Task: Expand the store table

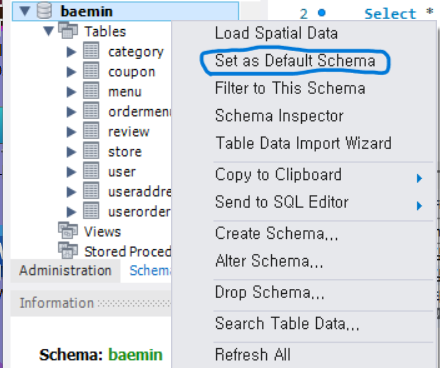Action: (71, 152)
